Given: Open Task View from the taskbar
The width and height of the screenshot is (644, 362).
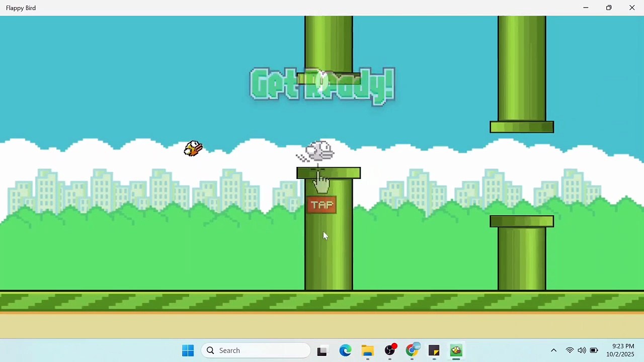Looking at the screenshot, I should (322, 350).
